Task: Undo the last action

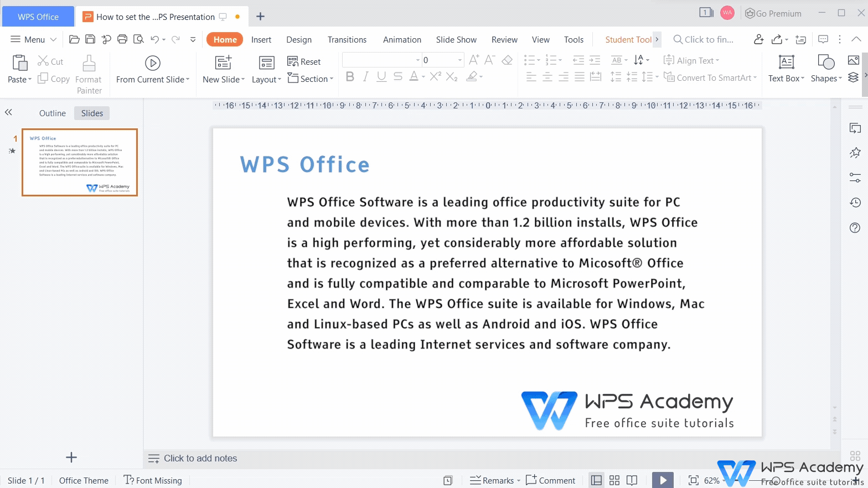Action: coord(155,39)
